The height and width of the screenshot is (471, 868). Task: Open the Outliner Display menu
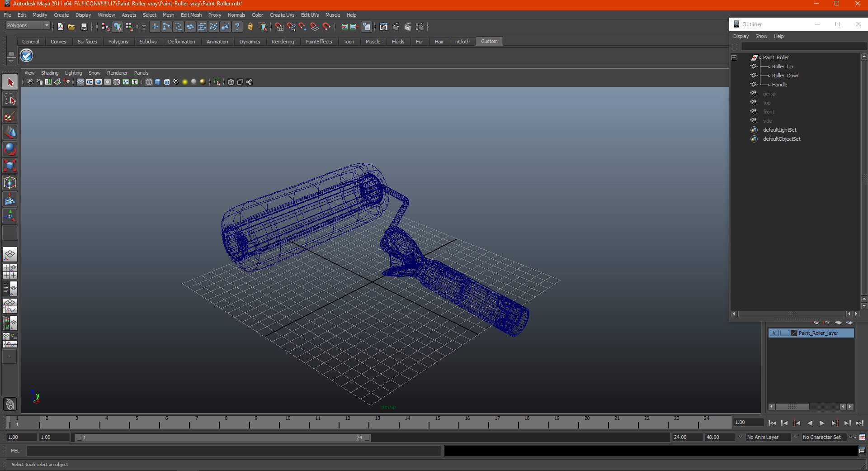pyautogui.click(x=741, y=36)
